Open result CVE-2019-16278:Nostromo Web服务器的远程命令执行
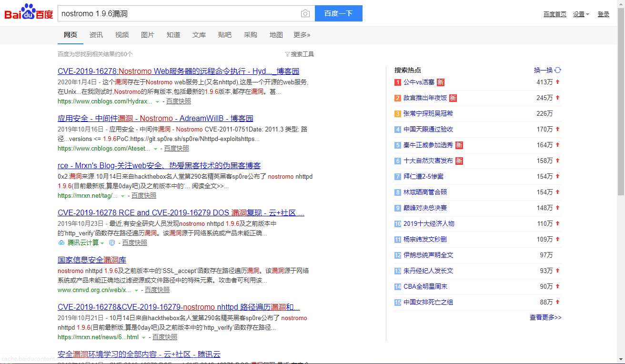 [178, 71]
